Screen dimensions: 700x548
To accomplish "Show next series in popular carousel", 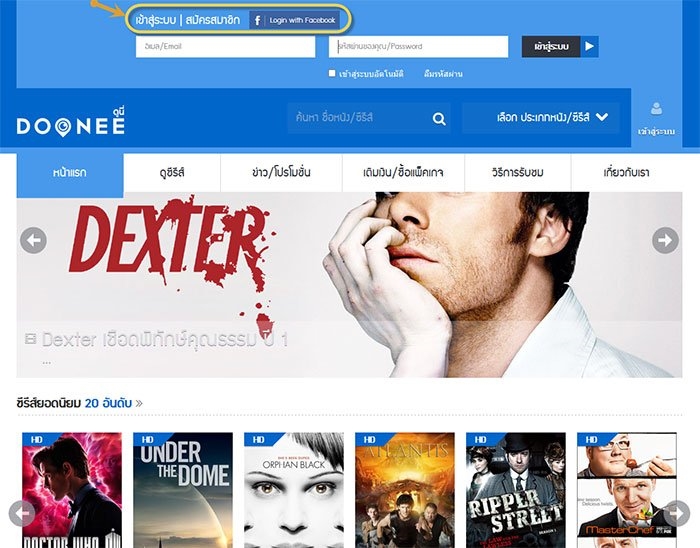I will (x=677, y=513).
